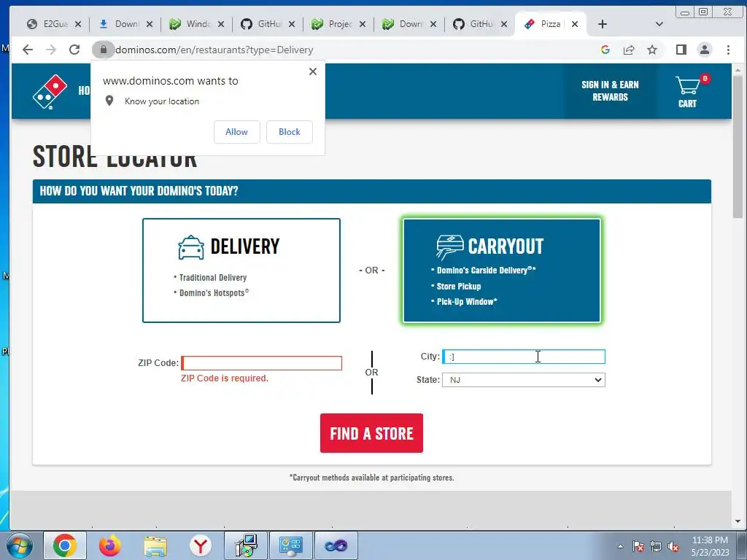Open a new tab with the plus button
Screen dimensions: 747x560
pos(602,24)
